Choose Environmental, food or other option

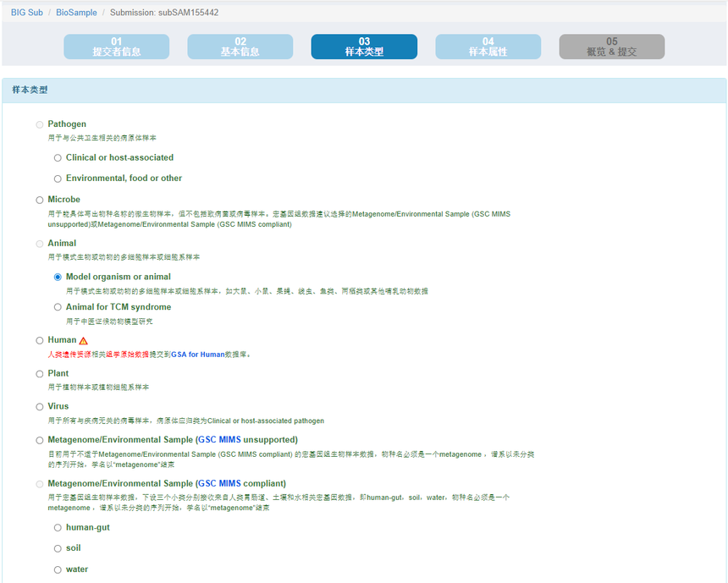click(57, 178)
